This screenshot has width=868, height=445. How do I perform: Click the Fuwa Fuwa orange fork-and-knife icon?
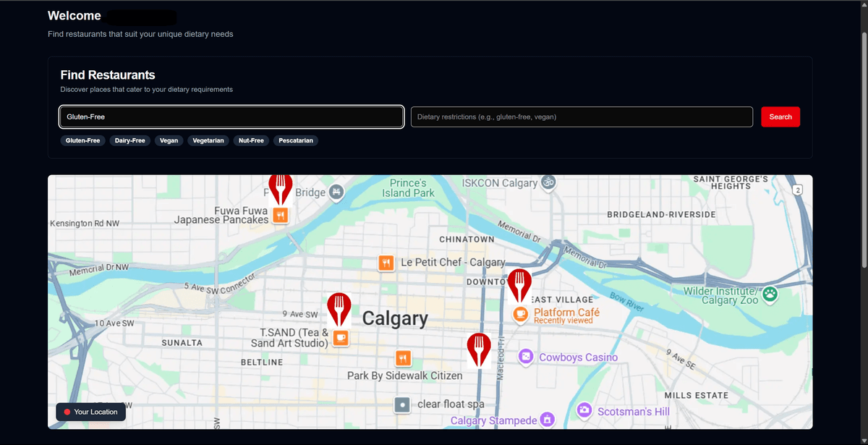point(280,214)
